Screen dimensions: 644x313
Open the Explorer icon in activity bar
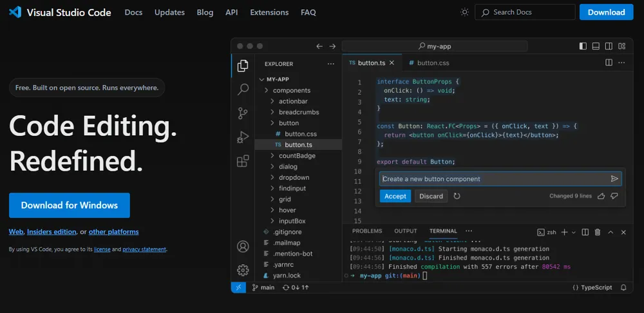[x=243, y=66]
